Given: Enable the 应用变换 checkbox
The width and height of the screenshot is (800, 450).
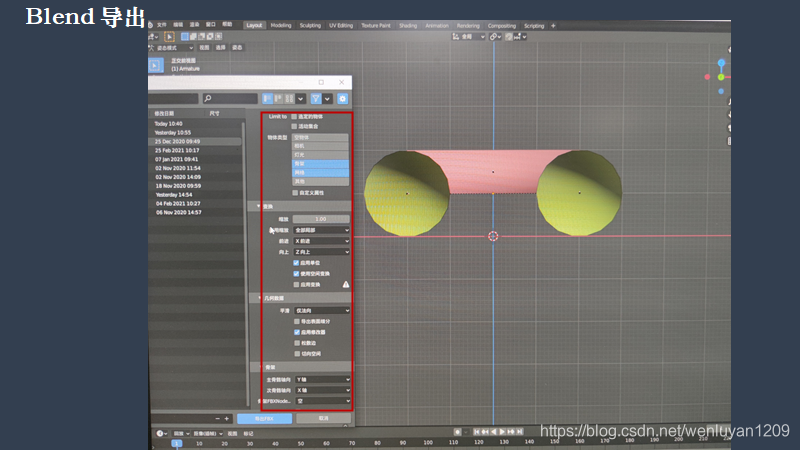Looking at the screenshot, I should click(296, 284).
